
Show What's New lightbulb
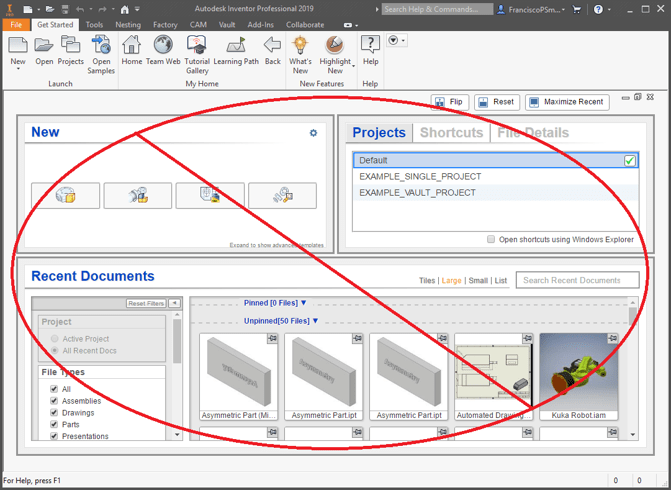pos(300,46)
